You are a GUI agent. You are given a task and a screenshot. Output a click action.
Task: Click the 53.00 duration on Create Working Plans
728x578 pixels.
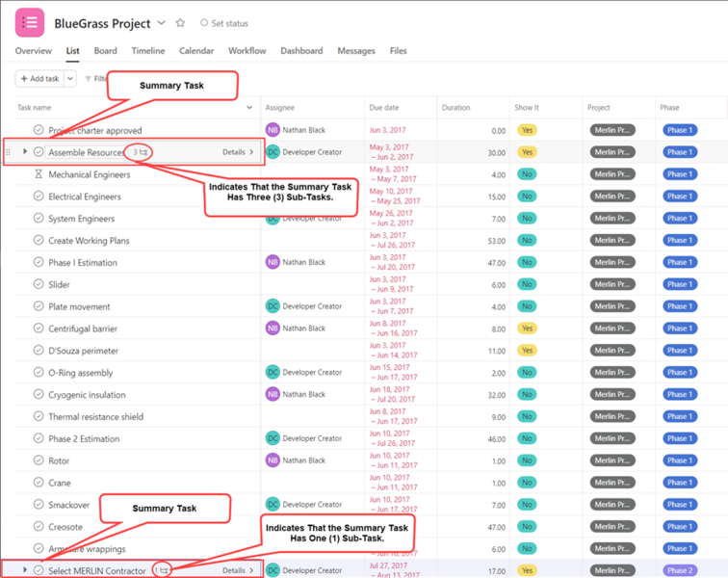[496, 241]
